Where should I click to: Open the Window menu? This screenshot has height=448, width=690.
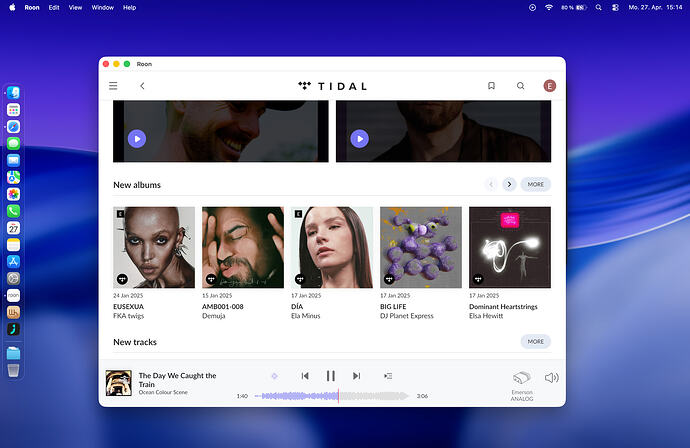[103, 7]
